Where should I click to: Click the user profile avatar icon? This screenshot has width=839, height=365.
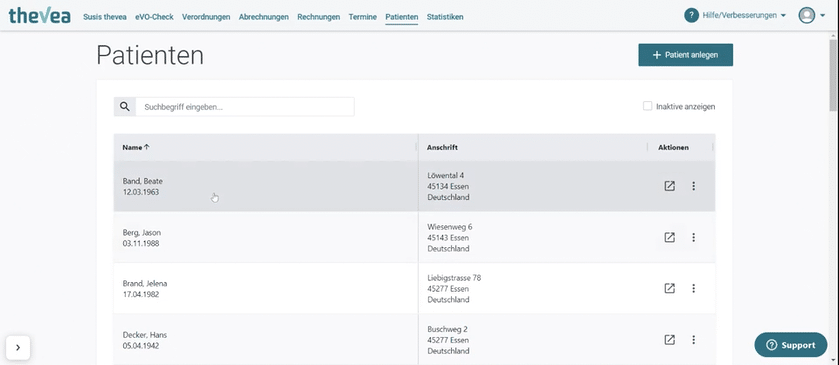[x=806, y=16]
